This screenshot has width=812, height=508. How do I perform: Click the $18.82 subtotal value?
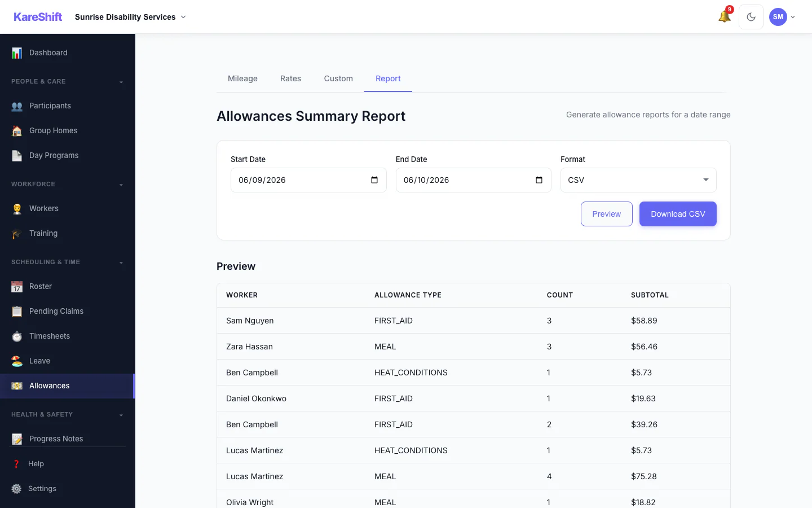point(643,502)
